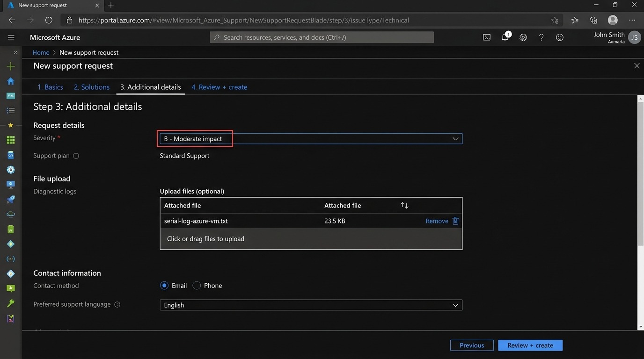644x359 pixels.
Task: Open Virtual machines monitor icon in sidebar
Action: point(11,185)
